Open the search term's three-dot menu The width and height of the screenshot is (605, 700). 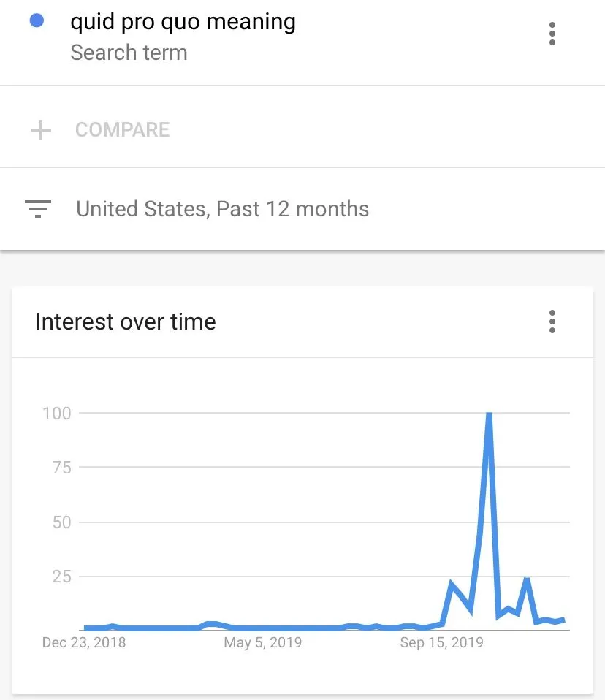(552, 34)
